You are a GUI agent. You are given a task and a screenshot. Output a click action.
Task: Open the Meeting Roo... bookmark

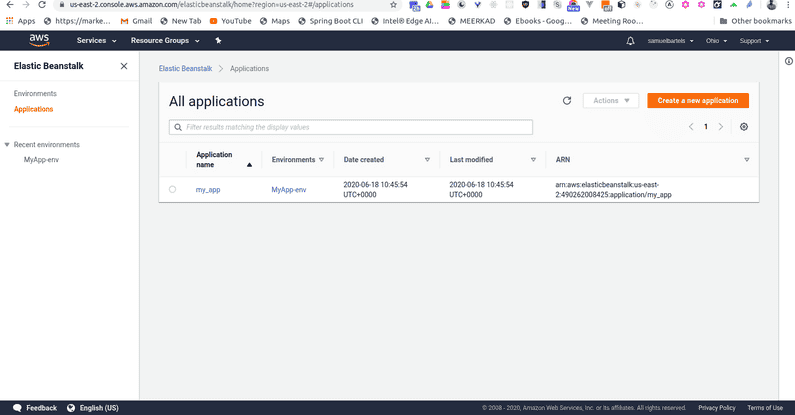(612, 21)
